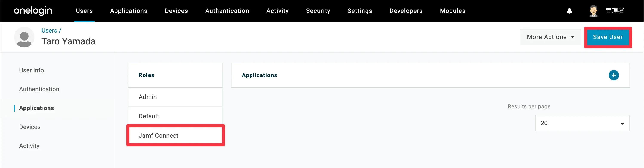Add an application with plus icon

(613, 75)
